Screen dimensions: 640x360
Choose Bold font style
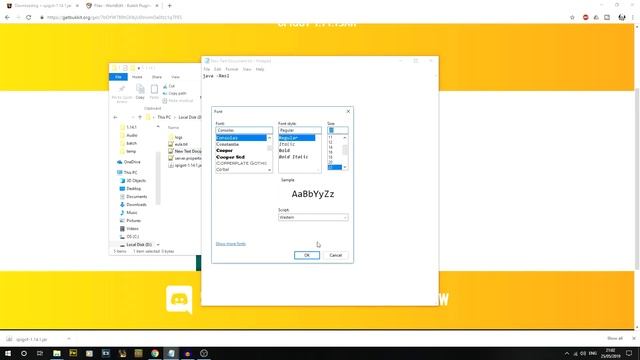tap(284, 150)
